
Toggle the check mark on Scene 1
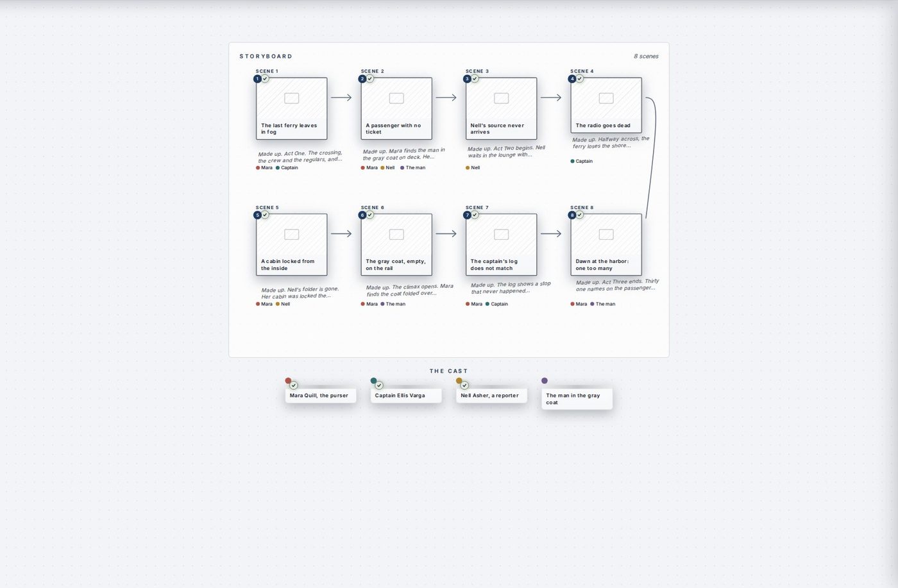tap(265, 79)
